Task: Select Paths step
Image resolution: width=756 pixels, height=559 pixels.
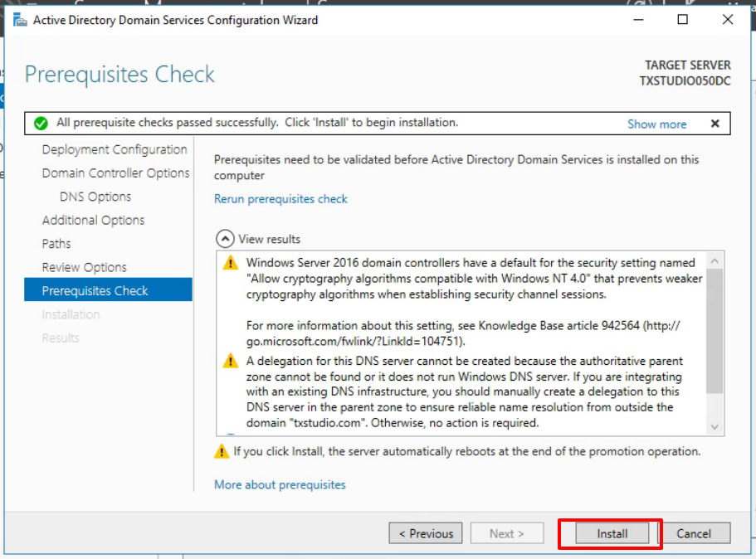Action: [56, 244]
